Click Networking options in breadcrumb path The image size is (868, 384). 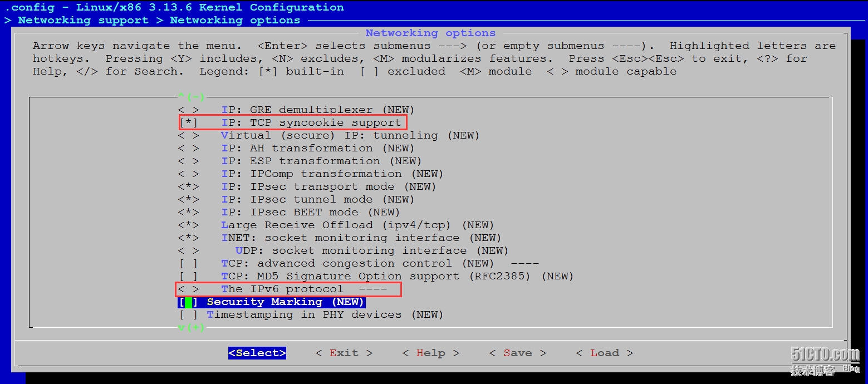235,20
